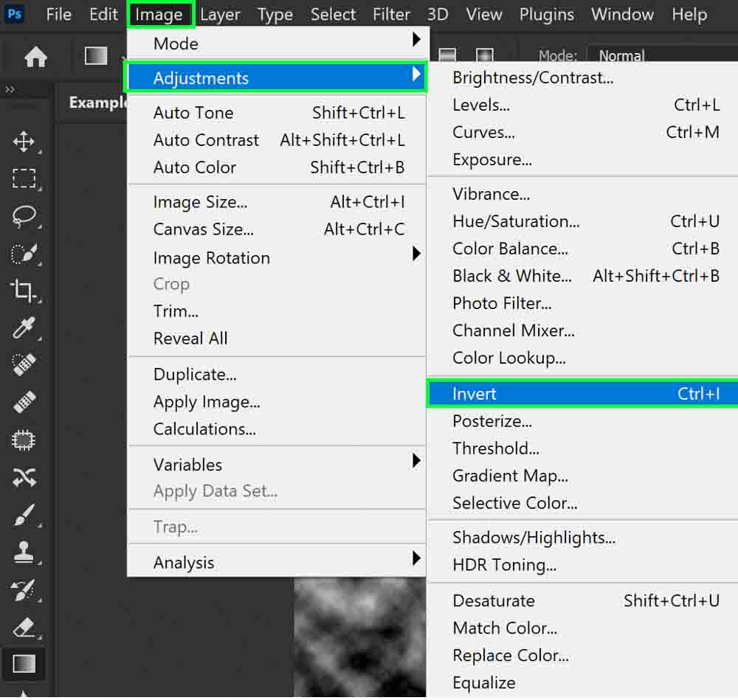Viewport: 738px width, 700px height.
Task: Apply Auto Tone from the Image menu
Action: (277, 112)
